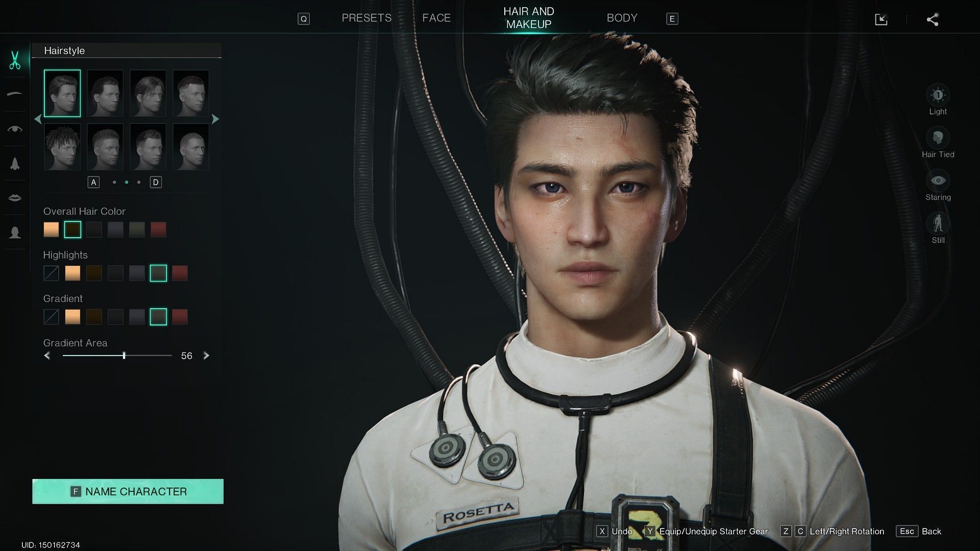Click NAME CHARACTER button

(x=128, y=491)
